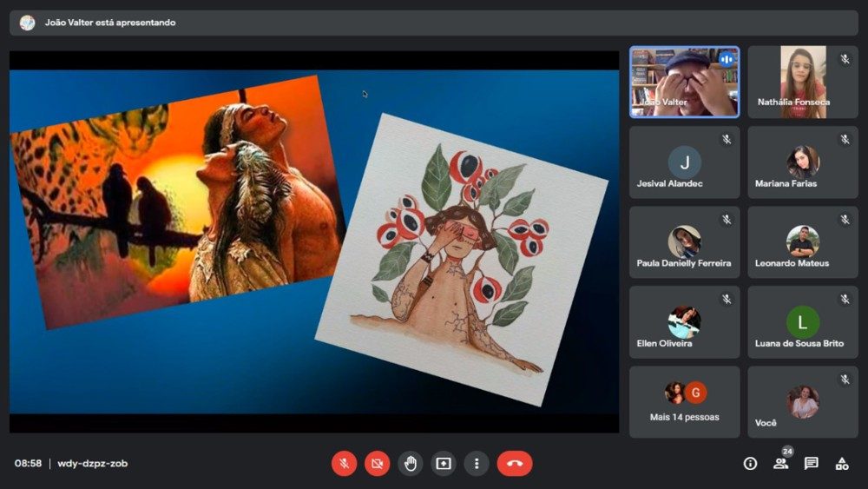The image size is (868, 489).
Task: Click the Paula Danielly Ferreira tile
Action: click(x=684, y=242)
